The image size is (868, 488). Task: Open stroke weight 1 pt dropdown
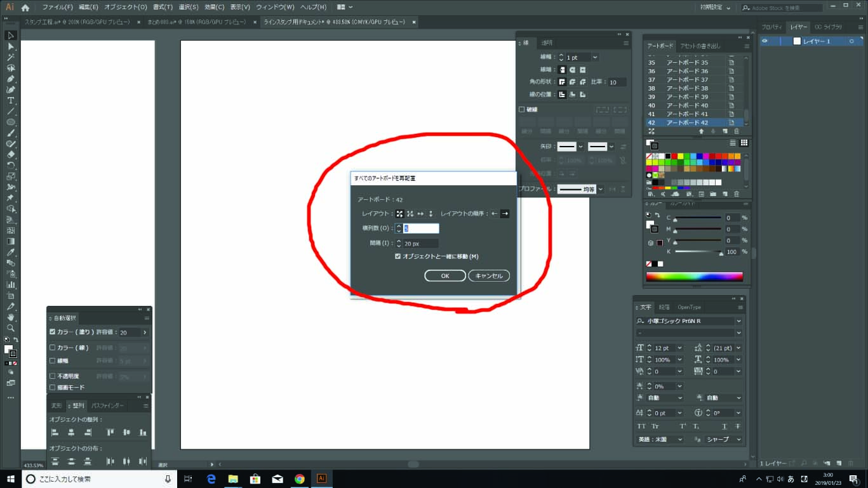[x=595, y=57]
